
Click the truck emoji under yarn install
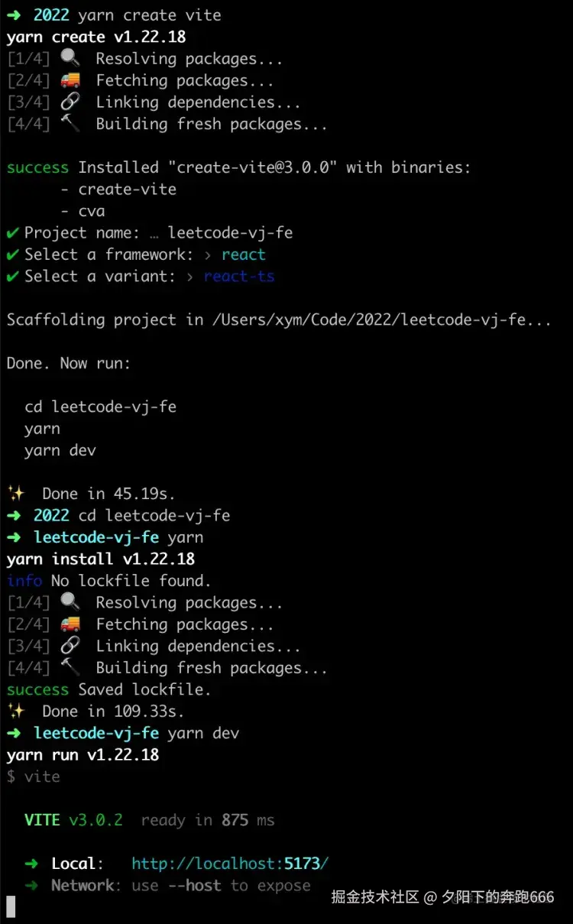tap(70, 624)
